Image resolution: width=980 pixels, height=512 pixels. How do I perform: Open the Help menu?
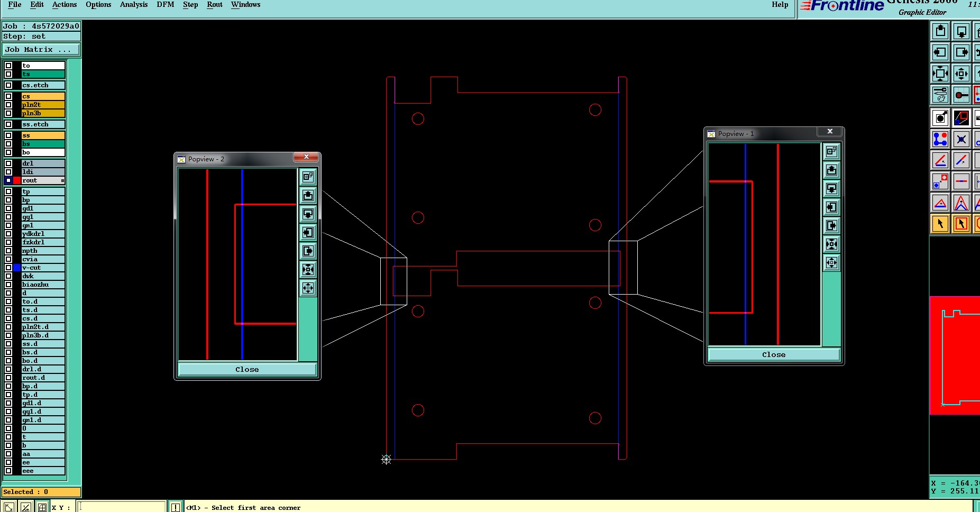coord(780,5)
